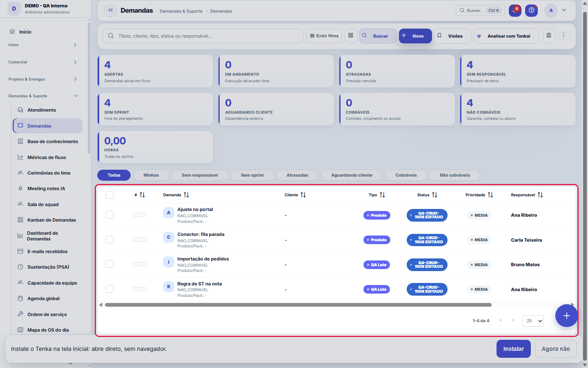Sort by Prioridade column arrows

click(490, 195)
